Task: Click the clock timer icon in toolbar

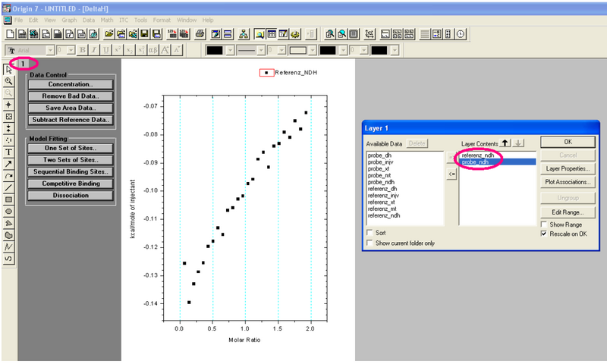Action: click(x=461, y=34)
